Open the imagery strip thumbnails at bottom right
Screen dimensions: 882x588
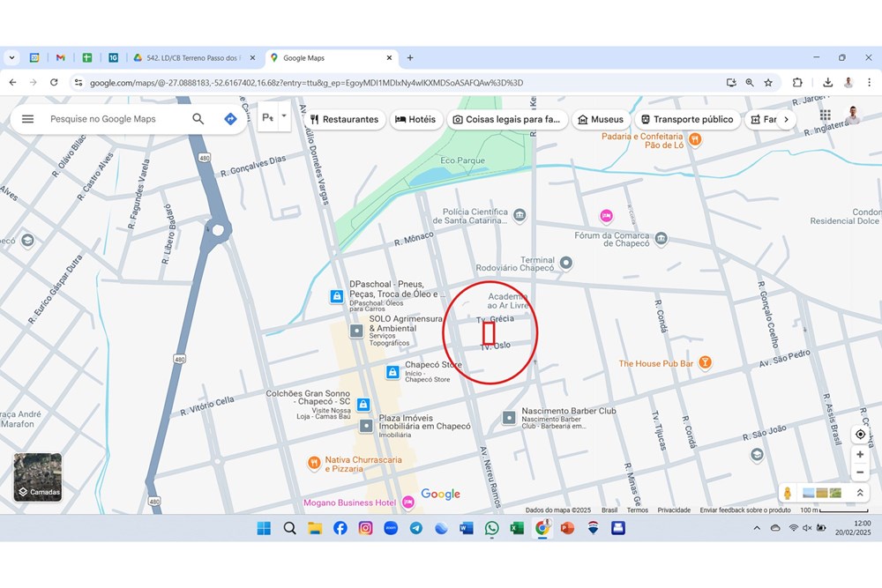point(822,493)
